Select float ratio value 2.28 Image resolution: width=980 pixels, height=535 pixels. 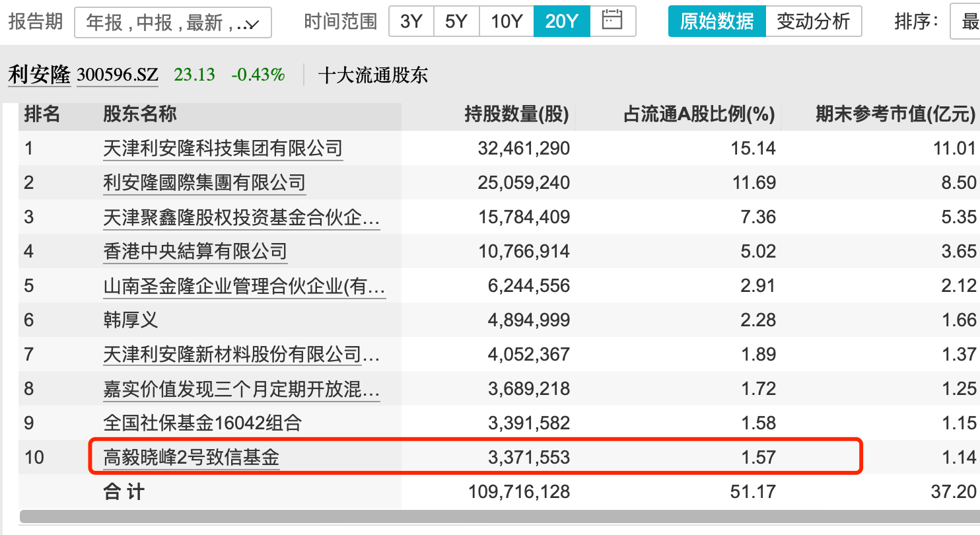point(758,320)
